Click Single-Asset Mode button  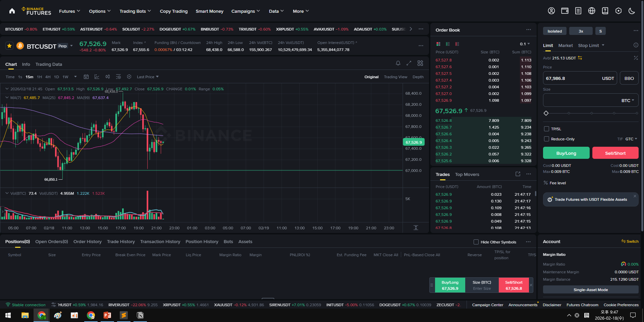pos(590,290)
